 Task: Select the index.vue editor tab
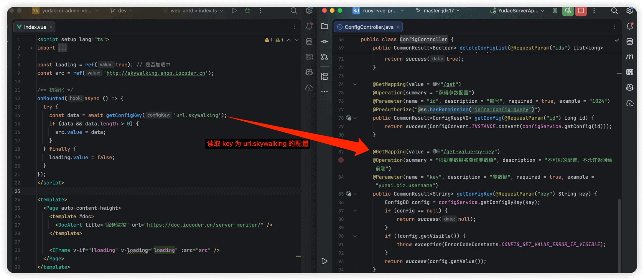pos(35,27)
